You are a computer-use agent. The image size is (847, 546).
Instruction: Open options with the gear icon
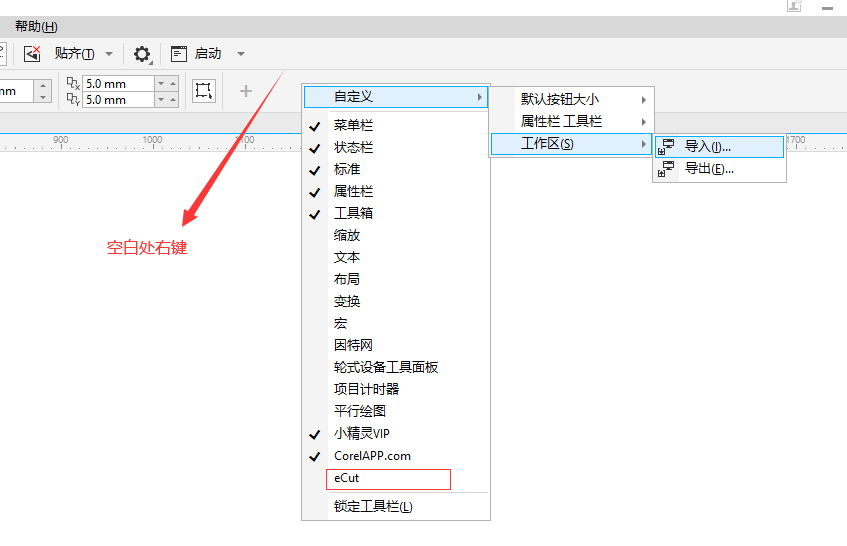[x=142, y=54]
